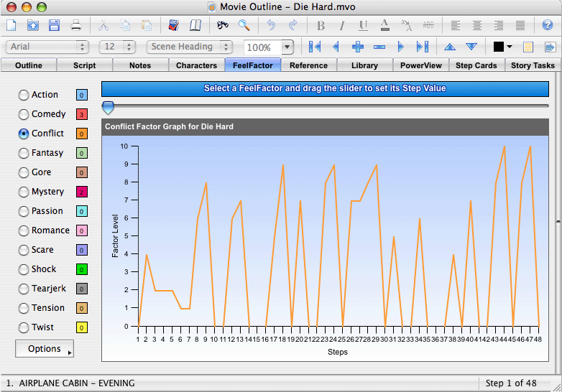Click the Options button
Screen dimensions: 562x392
point(45,349)
